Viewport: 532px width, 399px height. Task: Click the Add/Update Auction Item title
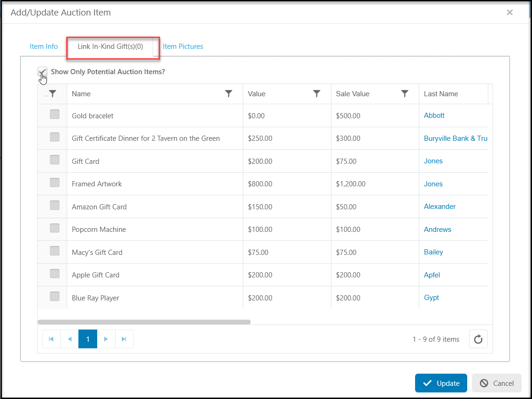(x=61, y=13)
